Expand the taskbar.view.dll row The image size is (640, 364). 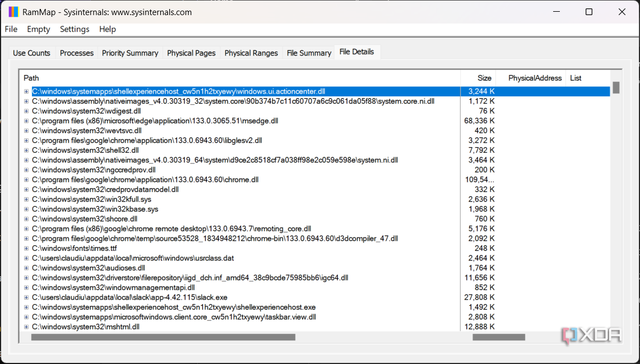[x=26, y=316]
